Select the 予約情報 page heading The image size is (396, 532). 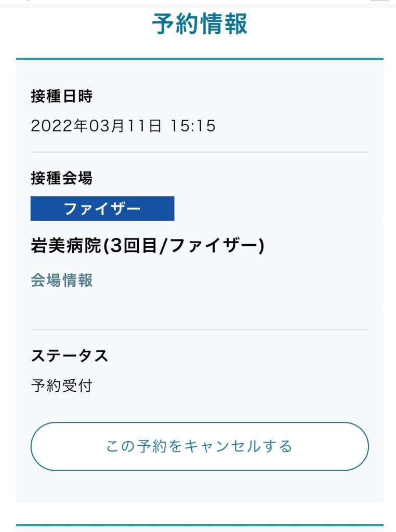(x=200, y=24)
